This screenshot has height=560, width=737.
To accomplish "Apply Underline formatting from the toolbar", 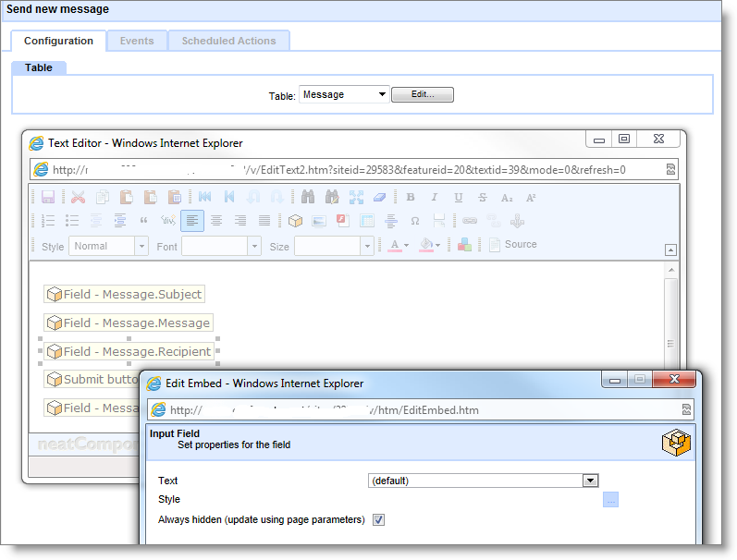I will (x=459, y=197).
